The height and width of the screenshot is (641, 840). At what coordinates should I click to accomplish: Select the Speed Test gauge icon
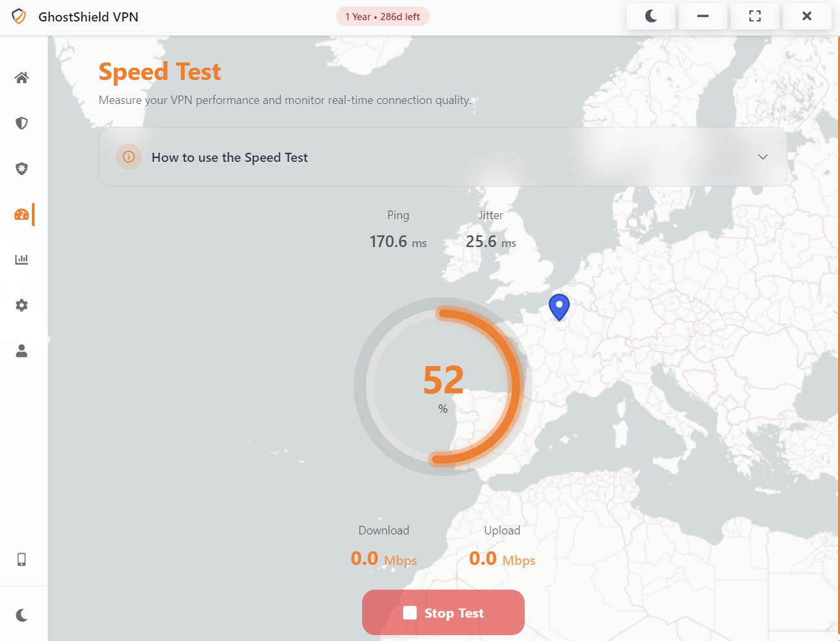pyautogui.click(x=21, y=214)
